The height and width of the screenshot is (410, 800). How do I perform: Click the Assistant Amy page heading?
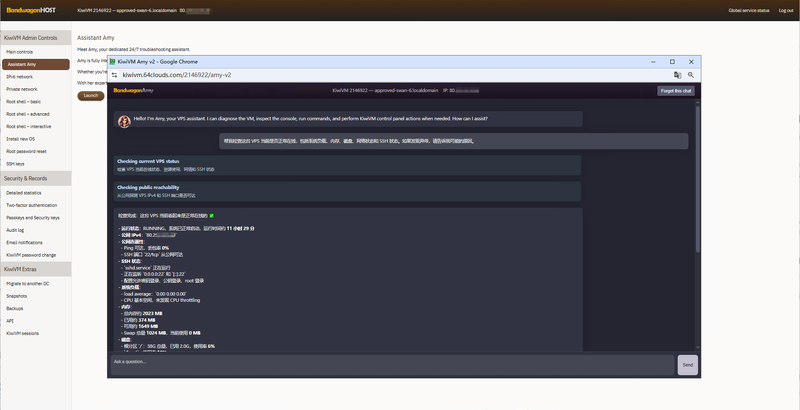[x=96, y=38]
